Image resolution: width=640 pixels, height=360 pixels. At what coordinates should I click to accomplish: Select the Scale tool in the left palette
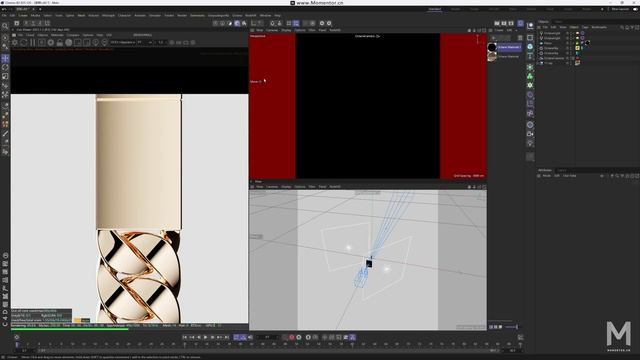5,76
